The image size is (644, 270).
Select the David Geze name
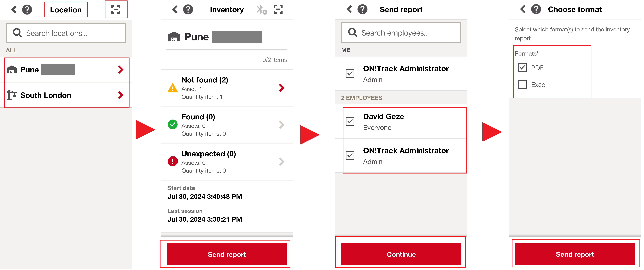click(383, 116)
